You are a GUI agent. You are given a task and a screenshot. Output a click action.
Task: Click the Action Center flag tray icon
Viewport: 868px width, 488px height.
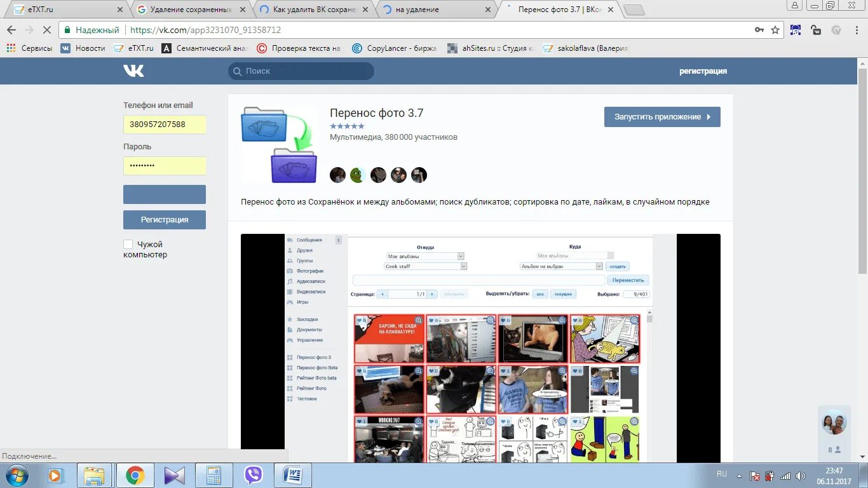click(755, 475)
